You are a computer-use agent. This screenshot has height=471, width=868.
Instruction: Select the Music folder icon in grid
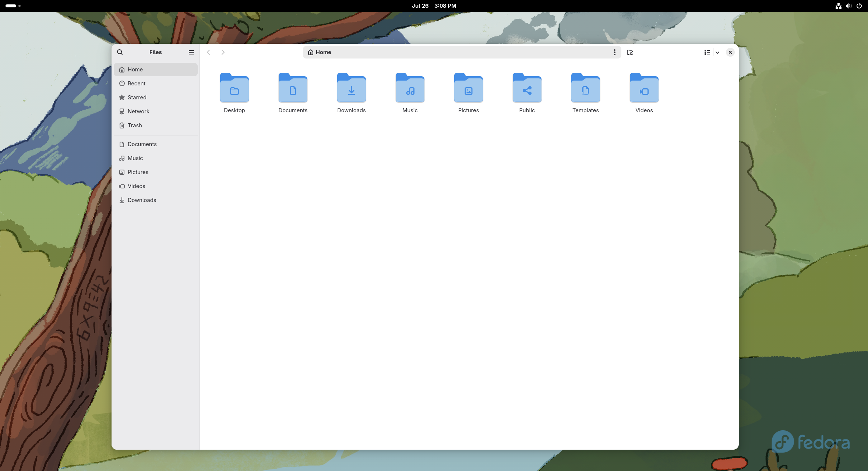click(x=410, y=88)
